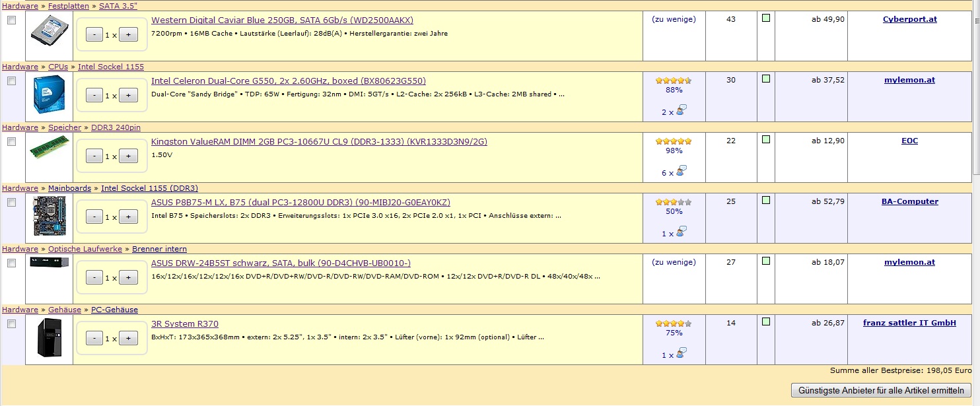Screen dimensions: 980x406
Task: Open SATA 3.5" breadcrumb category
Action: [x=118, y=6]
